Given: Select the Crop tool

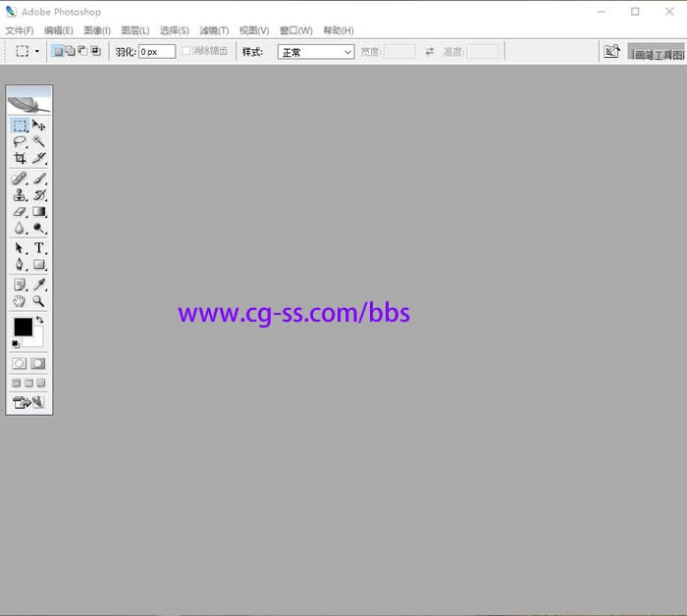Looking at the screenshot, I should pyautogui.click(x=20, y=158).
